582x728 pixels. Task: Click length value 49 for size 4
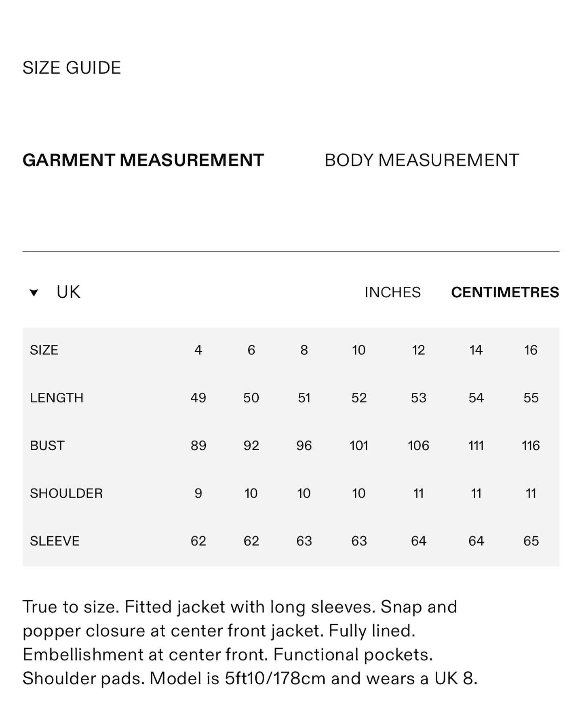[198, 398]
